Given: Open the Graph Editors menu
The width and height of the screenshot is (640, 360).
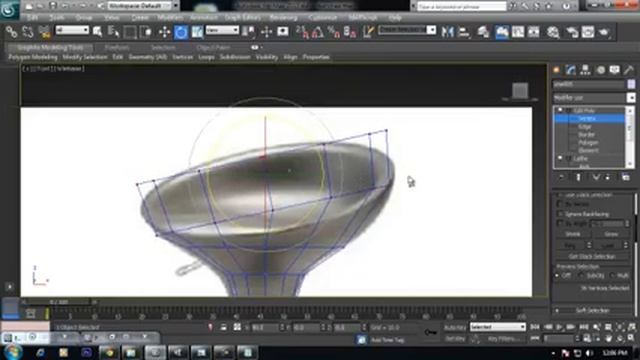Looking at the screenshot, I should [242, 18].
